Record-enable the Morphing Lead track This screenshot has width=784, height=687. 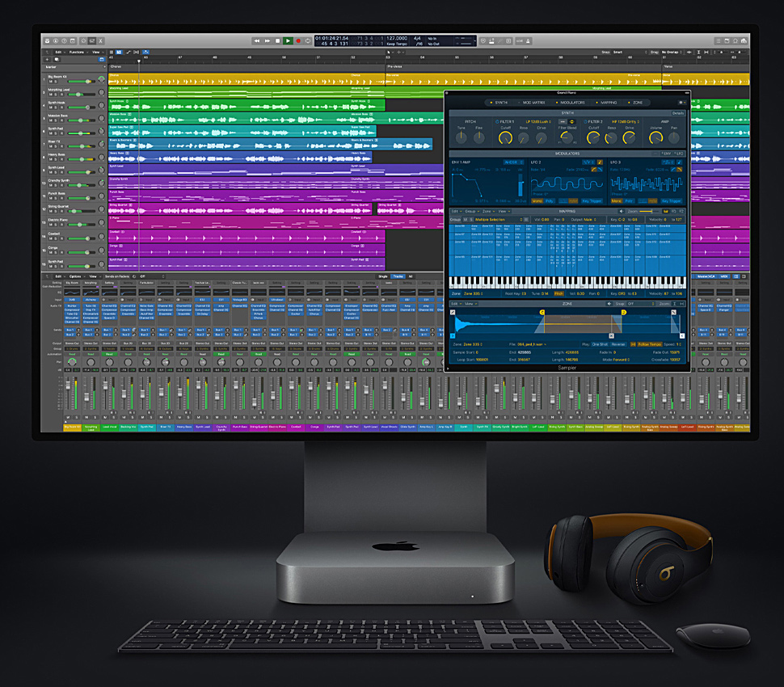pyautogui.click(x=62, y=95)
